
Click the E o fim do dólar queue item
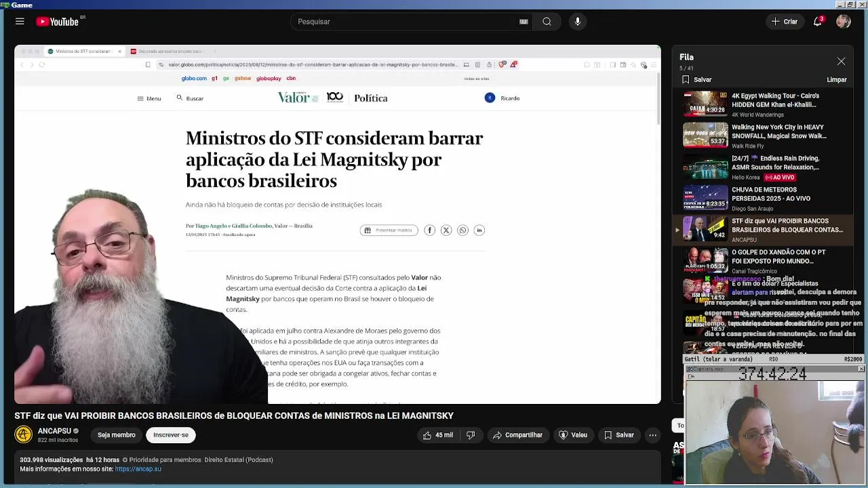(x=763, y=291)
